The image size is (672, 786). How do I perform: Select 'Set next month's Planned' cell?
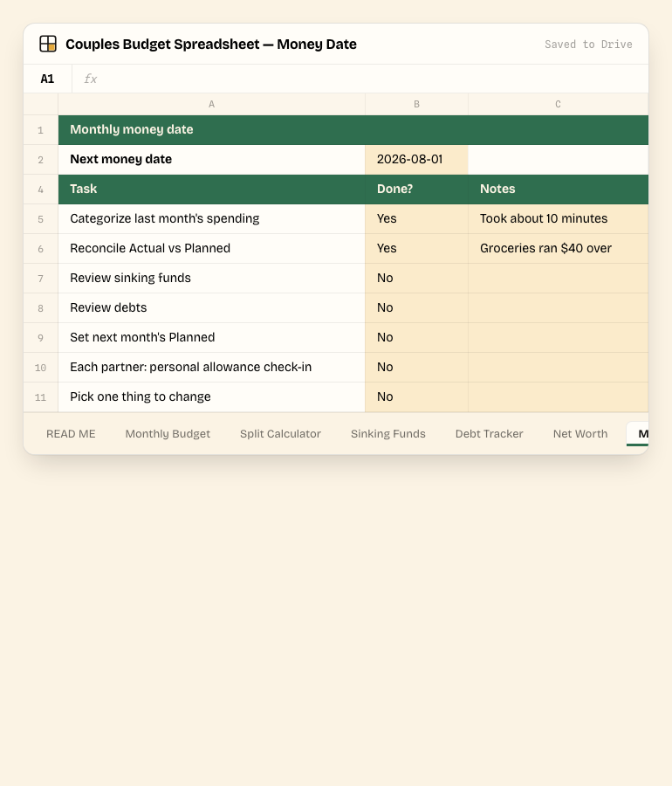tap(212, 337)
